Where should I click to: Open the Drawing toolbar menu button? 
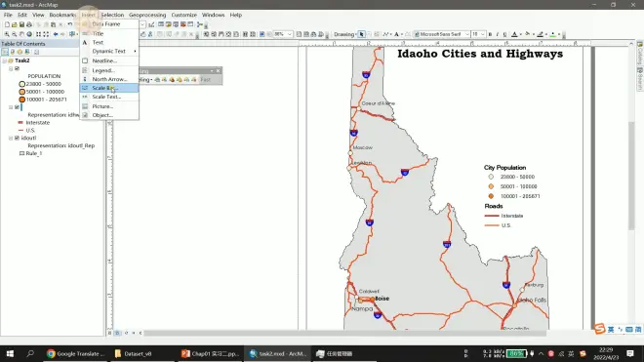[x=345, y=34]
